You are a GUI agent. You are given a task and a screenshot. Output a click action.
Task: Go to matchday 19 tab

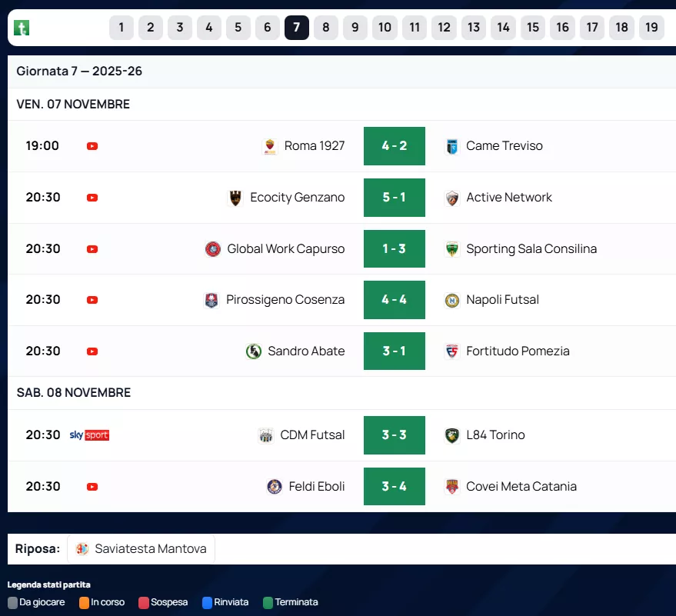click(x=651, y=28)
